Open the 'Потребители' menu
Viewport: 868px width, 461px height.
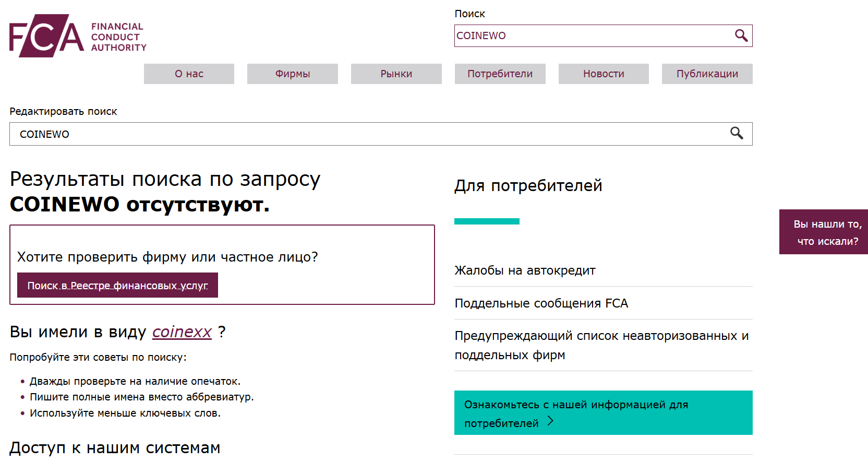[x=500, y=74]
